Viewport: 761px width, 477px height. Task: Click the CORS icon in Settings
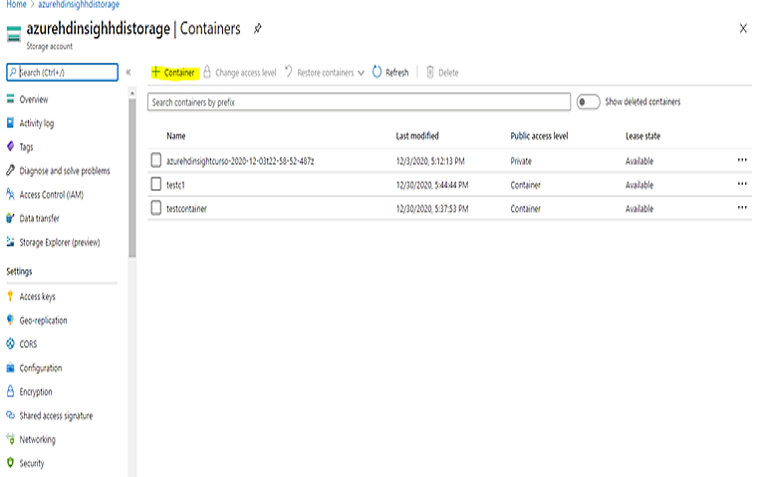pos(10,344)
